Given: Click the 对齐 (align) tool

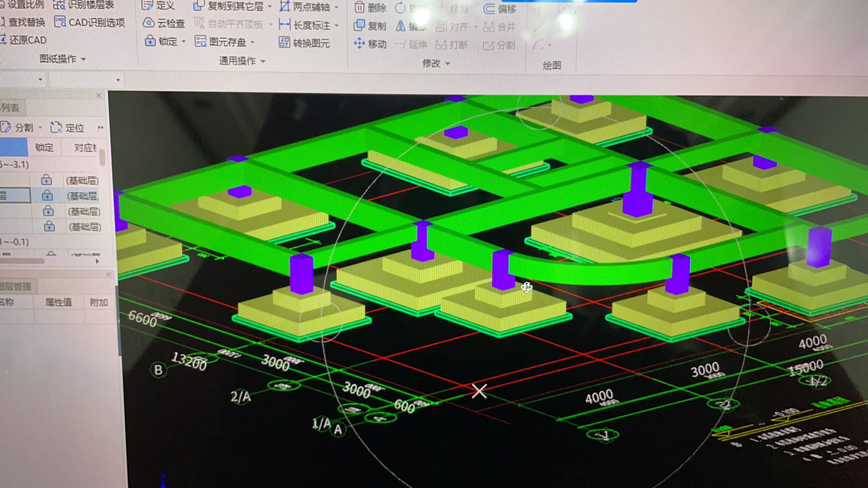Looking at the screenshot, I should (452, 27).
